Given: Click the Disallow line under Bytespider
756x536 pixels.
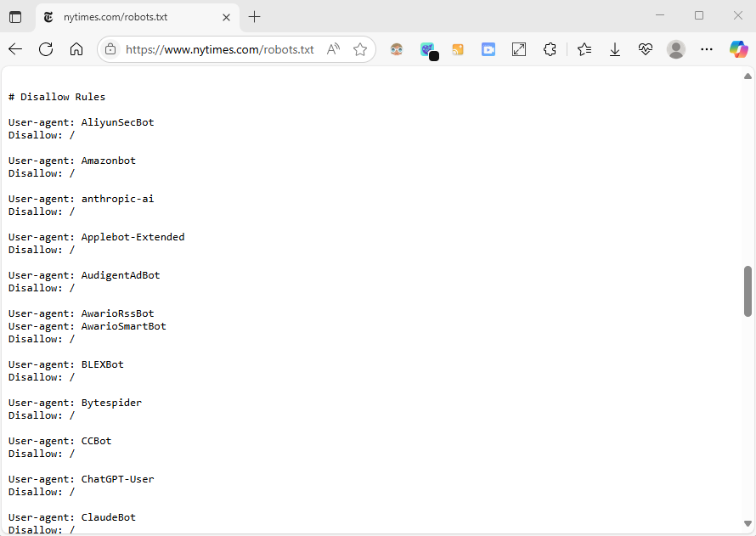Looking at the screenshot, I should pos(42,415).
